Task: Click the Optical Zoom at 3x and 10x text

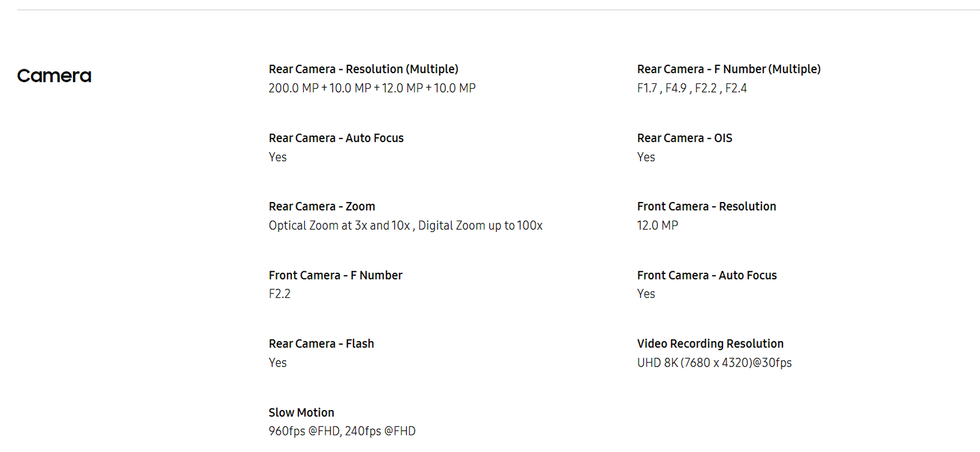Action: [339, 225]
